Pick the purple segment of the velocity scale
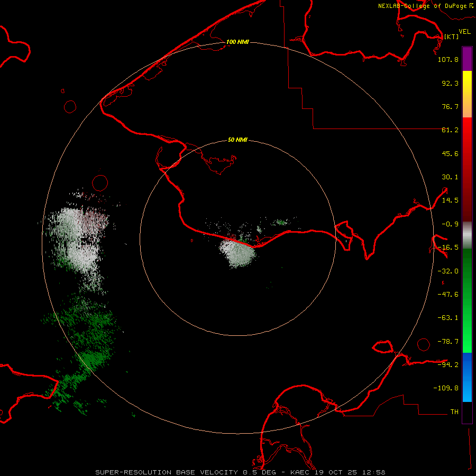476x476 pixels. [x=467, y=59]
